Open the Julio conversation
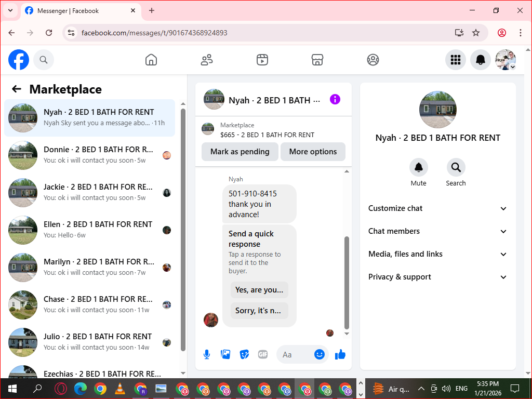This screenshot has height=399, width=532. click(x=89, y=342)
